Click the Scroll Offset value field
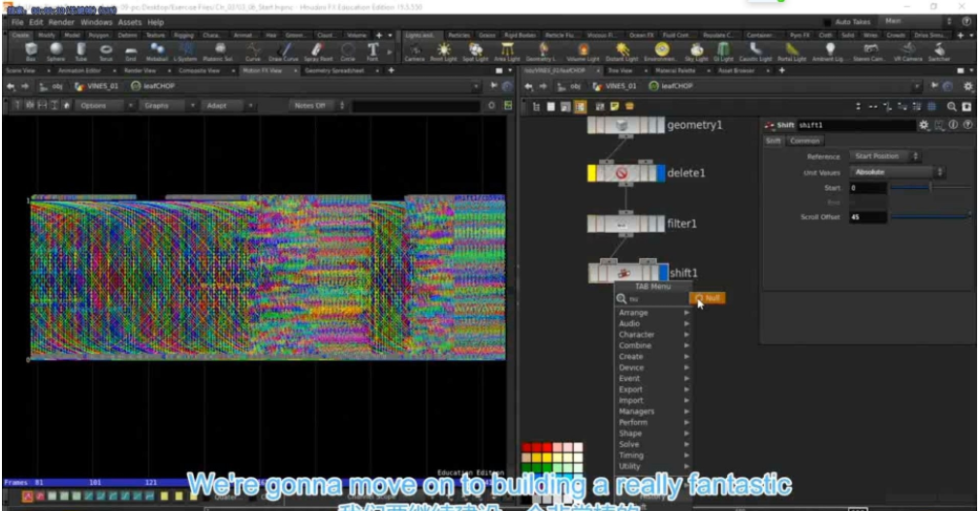The width and height of the screenshot is (980, 511). pos(867,217)
